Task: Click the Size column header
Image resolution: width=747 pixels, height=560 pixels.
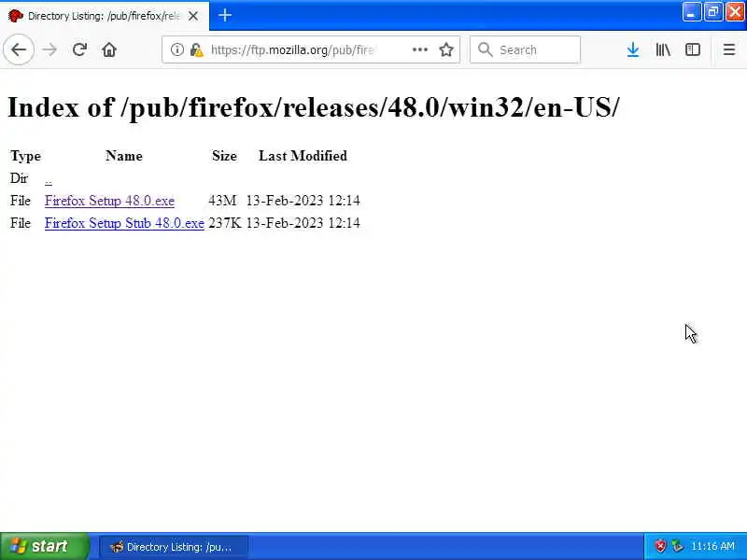Action: pyautogui.click(x=224, y=156)
